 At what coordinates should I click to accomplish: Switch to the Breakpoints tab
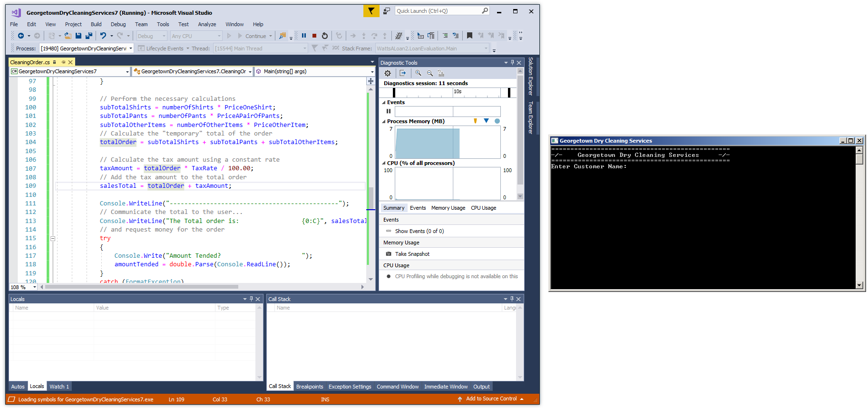point(310,387)
